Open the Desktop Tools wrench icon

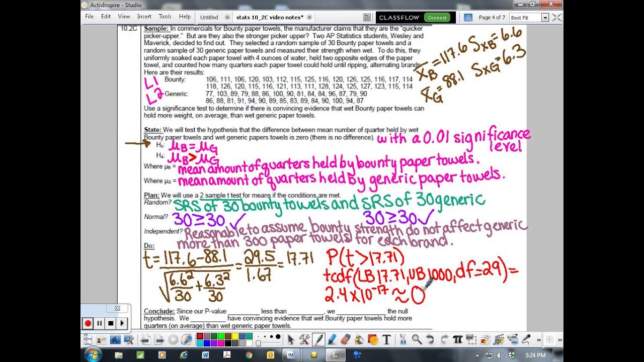129,339
